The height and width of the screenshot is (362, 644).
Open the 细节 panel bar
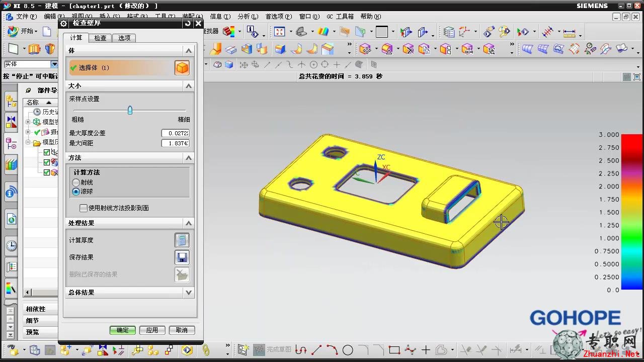(40, 320)
